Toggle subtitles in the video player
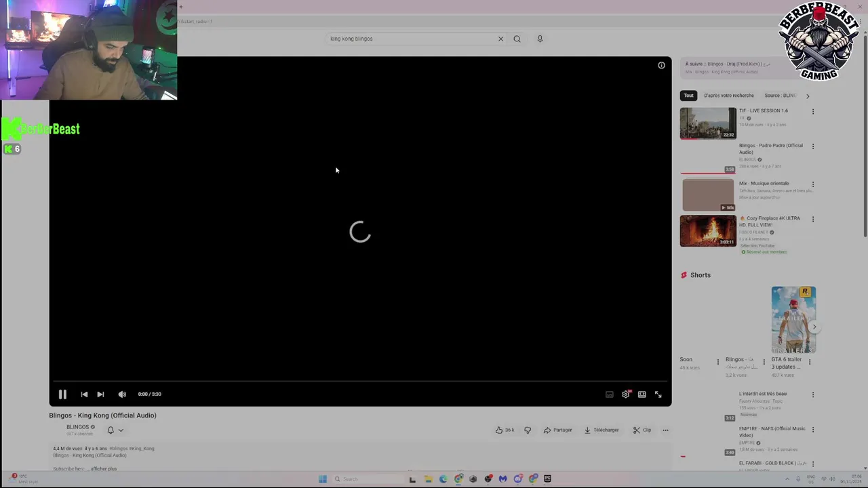Image resolution: width=868 pixels, height=488 pixels. click(x=609, y=394)
